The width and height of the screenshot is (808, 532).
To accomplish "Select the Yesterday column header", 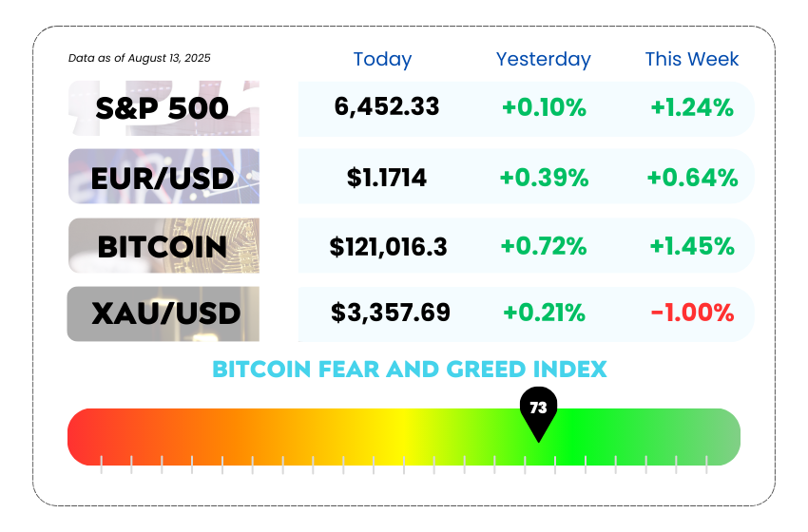I will point(543,59).
